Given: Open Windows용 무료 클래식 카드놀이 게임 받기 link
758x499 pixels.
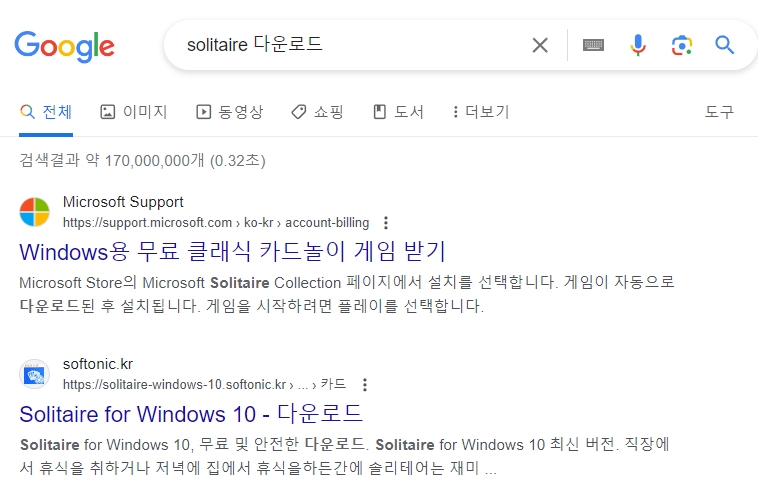Looking at the screenshot, I should (x=232, y=251).
